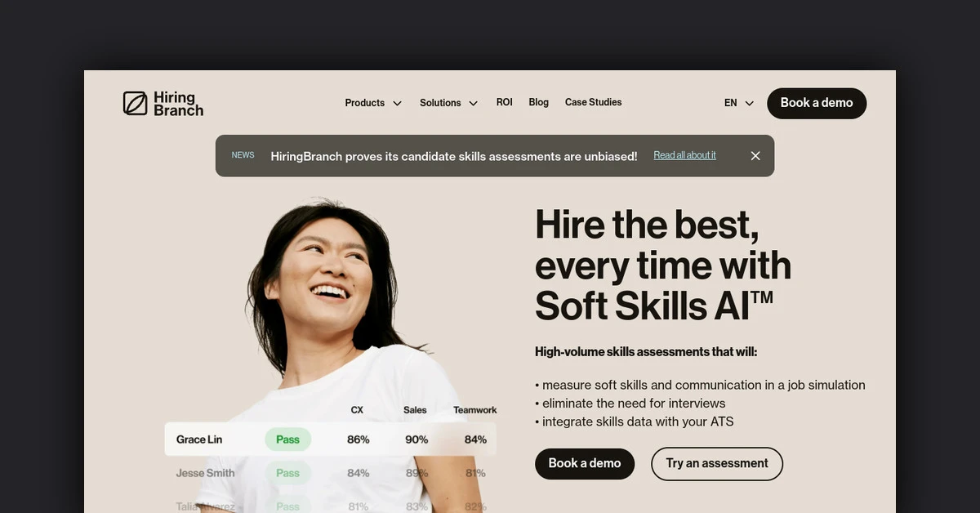Expand the Solutions menu chevron

click(x=474, y=103)
